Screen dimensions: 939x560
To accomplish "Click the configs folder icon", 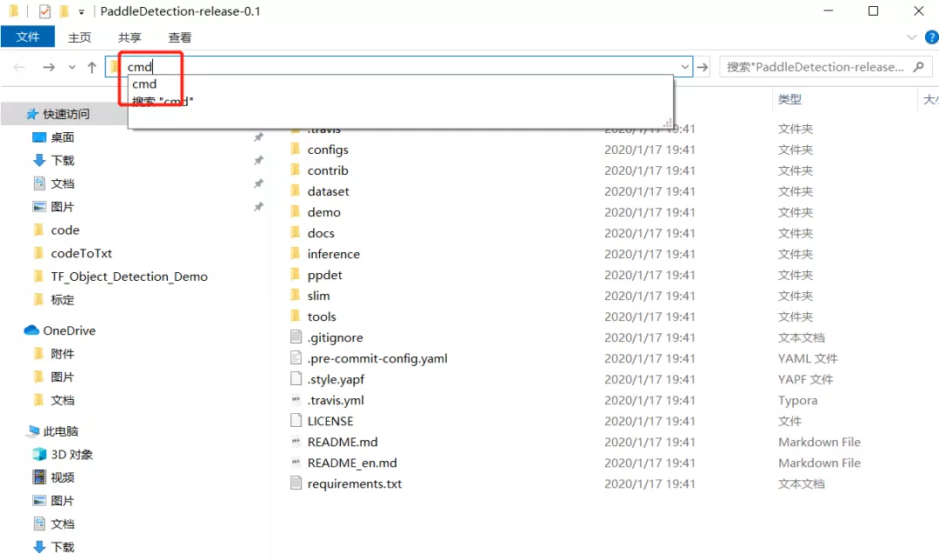I will [296, 150].
